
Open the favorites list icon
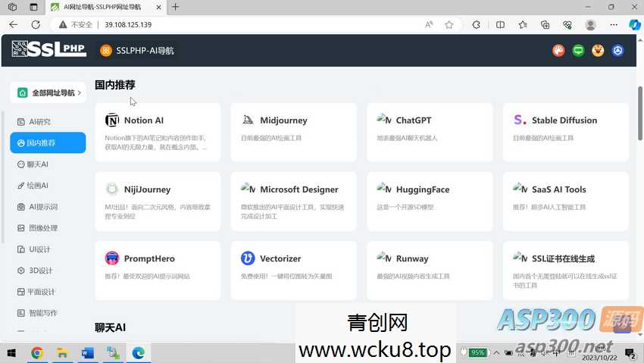[x=523, y=25]
